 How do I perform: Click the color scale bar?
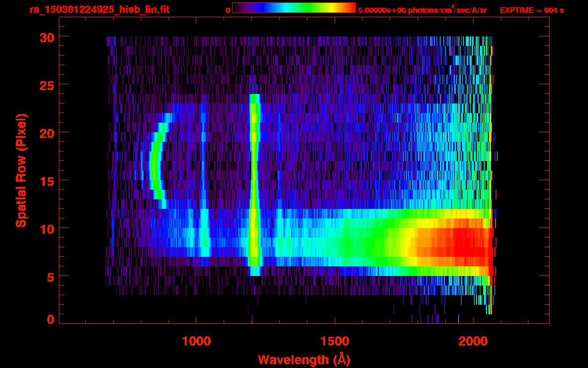coord(294,9)
